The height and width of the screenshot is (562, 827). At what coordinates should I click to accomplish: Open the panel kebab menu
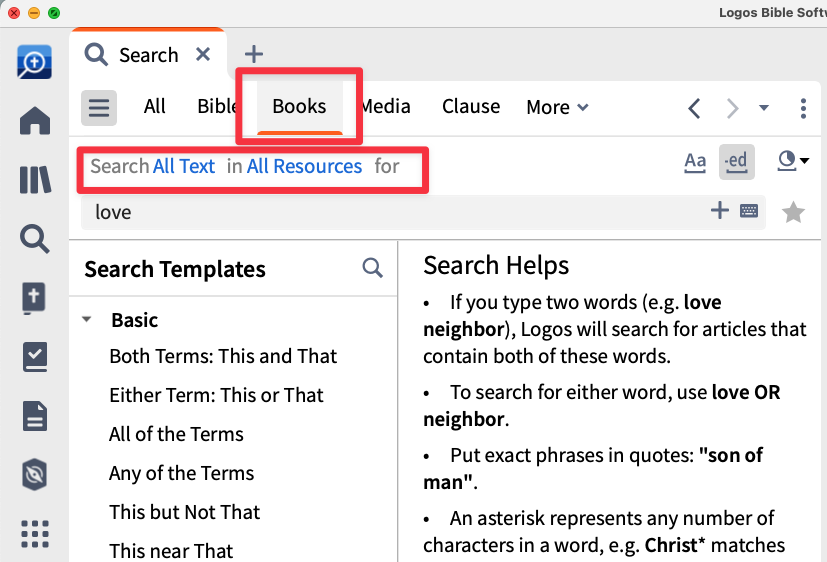point(803,109)
